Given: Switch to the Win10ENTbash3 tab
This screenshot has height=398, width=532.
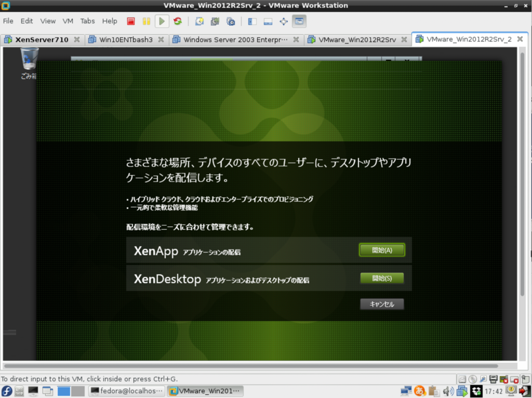Looking at the screenshot, I should pyautogui.click(x=126, y=39).
